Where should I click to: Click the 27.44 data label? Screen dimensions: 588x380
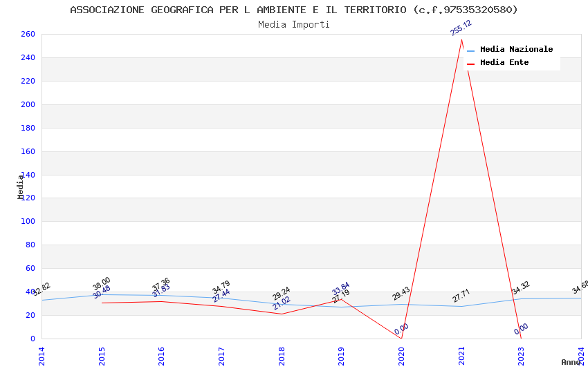click(221, 296)
